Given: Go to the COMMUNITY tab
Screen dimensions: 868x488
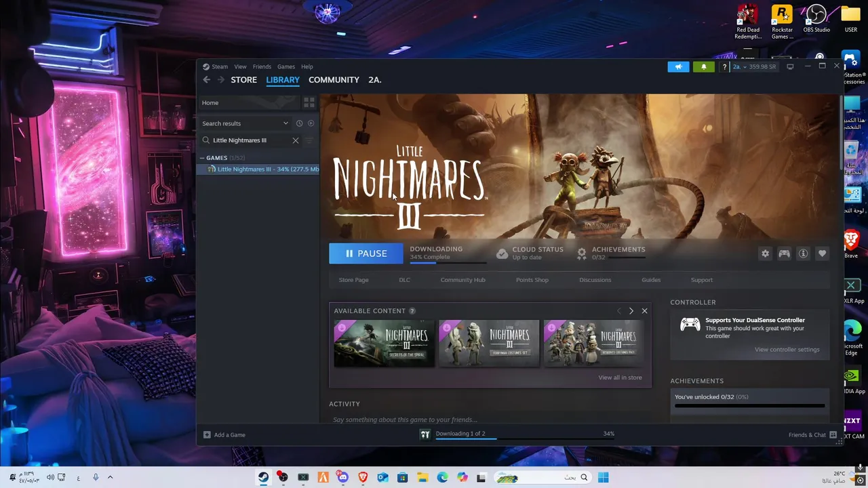Looking at the screenshot, I should click(334, 80).
